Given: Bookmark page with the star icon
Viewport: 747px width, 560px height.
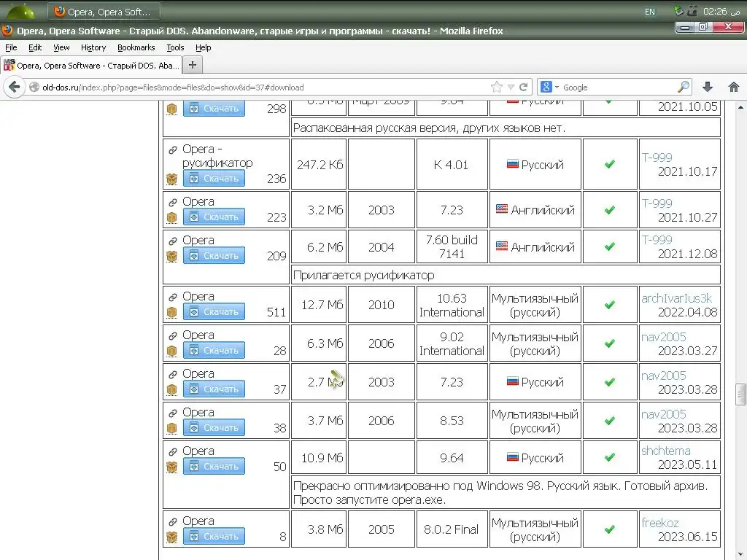Looking at the screenshot, I should point(496,87).
